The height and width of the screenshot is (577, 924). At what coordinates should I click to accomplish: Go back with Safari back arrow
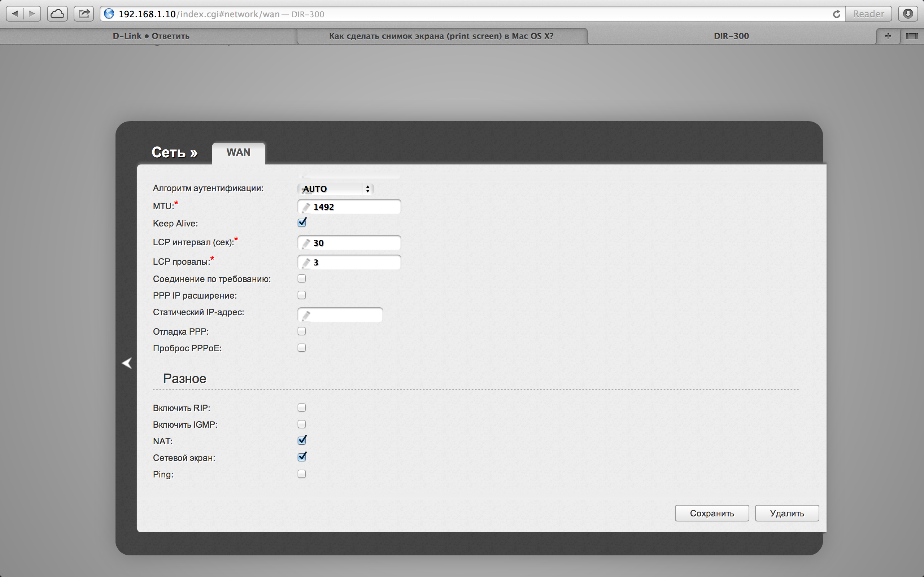[x=15, y=14]
